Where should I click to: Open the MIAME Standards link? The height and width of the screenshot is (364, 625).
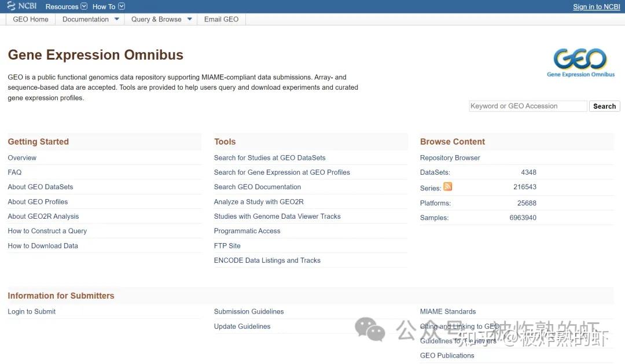[448, 311]
